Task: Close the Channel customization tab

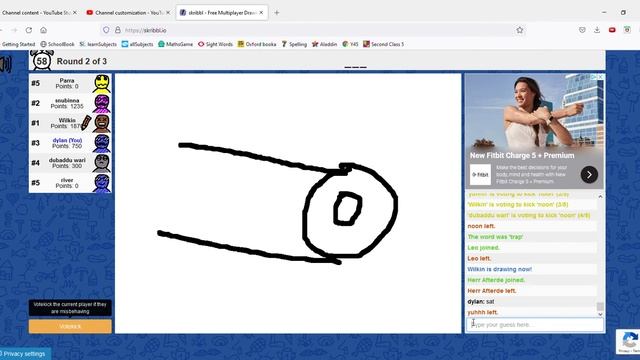Action: pos(168,13)
